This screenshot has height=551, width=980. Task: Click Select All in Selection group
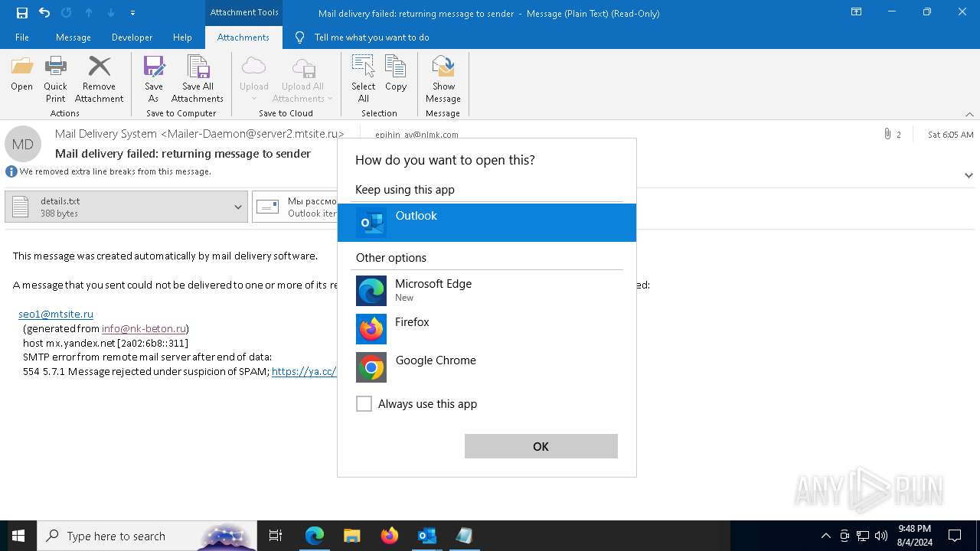363,80
